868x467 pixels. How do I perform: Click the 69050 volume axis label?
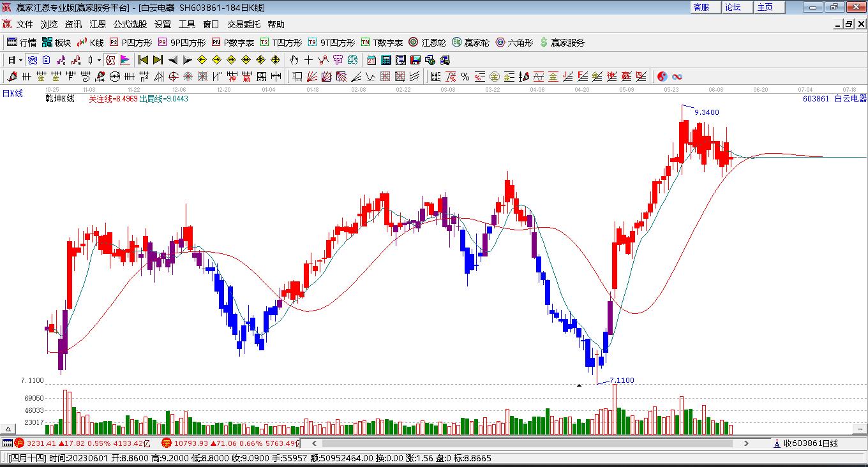(33, 398)
